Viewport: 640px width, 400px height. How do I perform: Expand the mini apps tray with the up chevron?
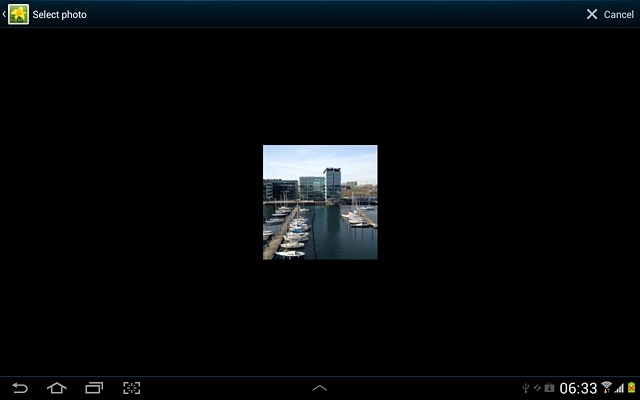320,388
